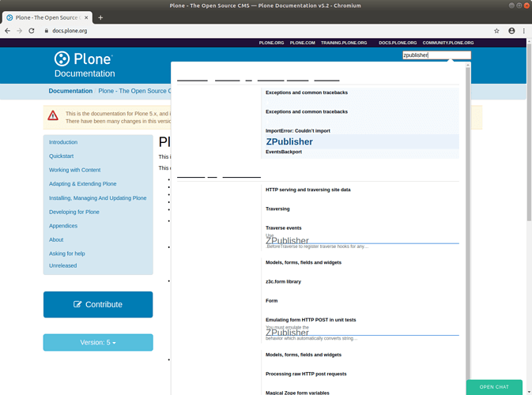This screenshot has width=532, height=395.
Task: Go back with the browser back arrow
Action: [7, 31]
